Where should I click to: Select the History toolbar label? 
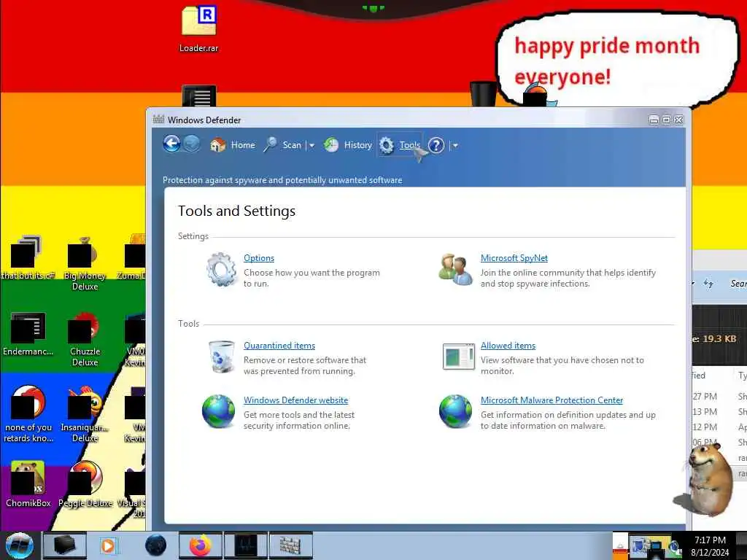point(357,145)
